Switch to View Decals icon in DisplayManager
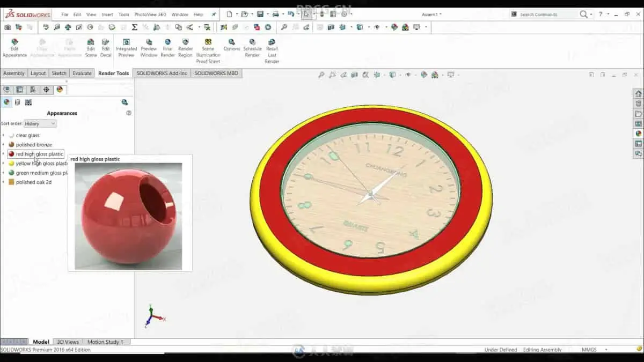644x362 pixels. 17,102
